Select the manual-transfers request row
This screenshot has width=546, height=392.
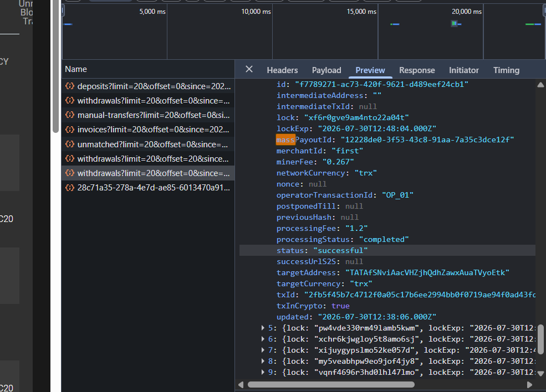(148, 115)
